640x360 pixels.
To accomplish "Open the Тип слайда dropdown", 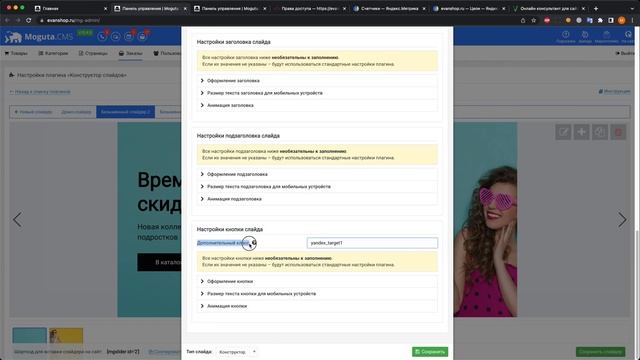I will [x=237, y=351].
